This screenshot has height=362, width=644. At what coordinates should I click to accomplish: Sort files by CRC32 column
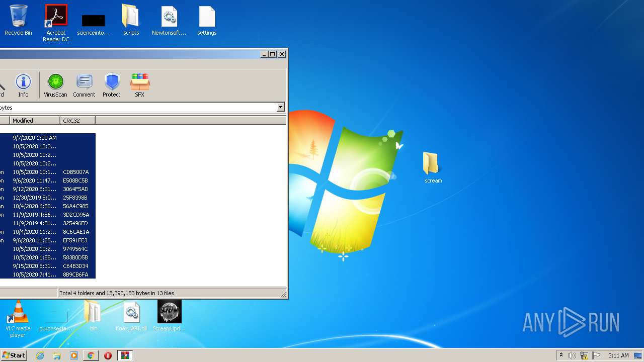(x=77, y=121)
